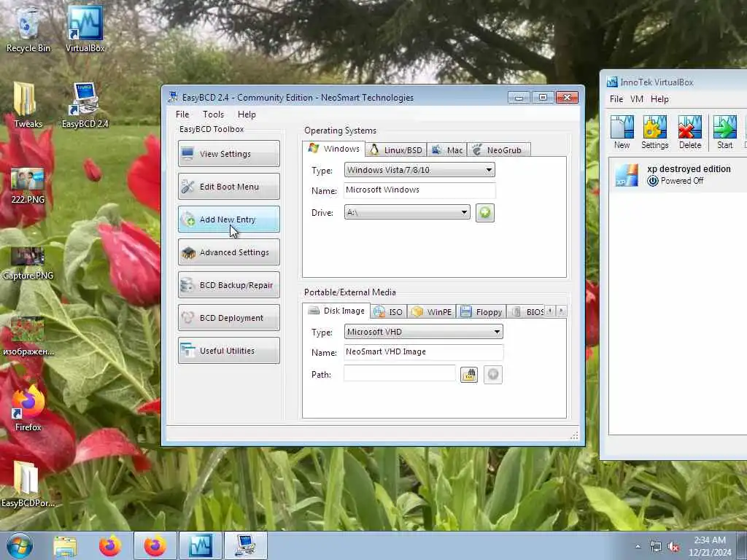Switch to VirtualBox via taskbar button
The height and width of the screenshot is (560, 747).
(x=201, y=545)
